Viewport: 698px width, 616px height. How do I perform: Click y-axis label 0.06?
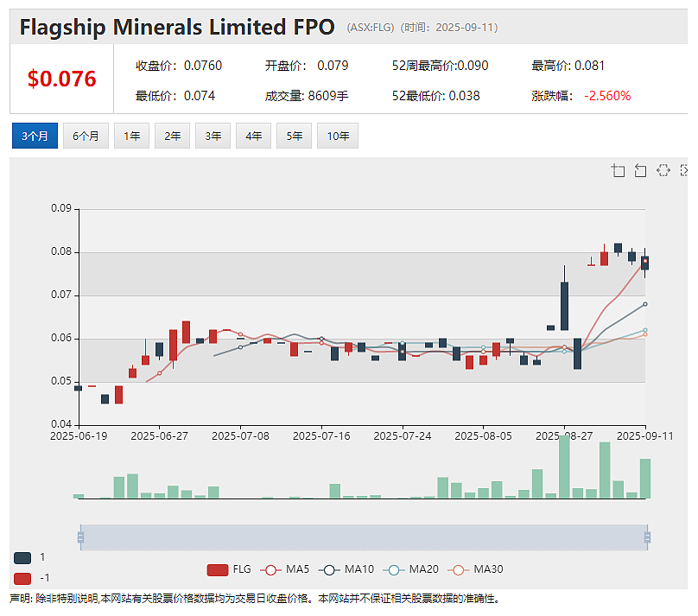click(61, 338)
